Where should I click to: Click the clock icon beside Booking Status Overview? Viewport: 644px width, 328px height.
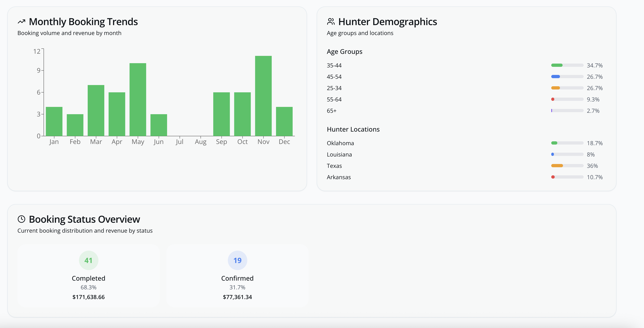tap(21, 219)
